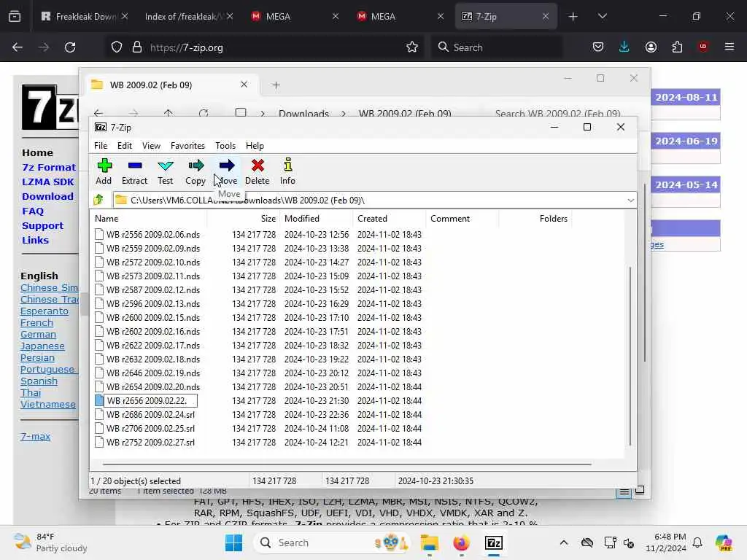List all tabs dropdown in Firefox
The height and width of the screenshot is (560, 747).
[602, 16]
